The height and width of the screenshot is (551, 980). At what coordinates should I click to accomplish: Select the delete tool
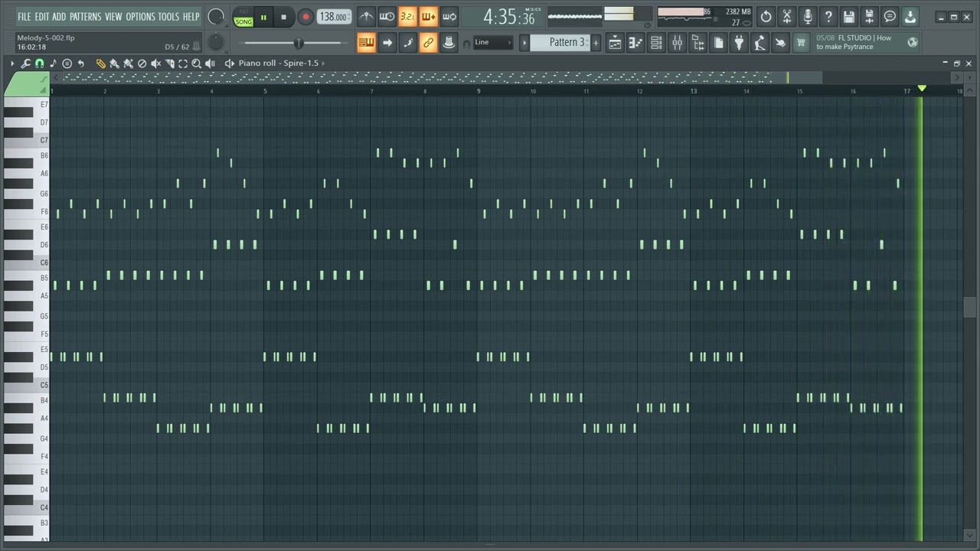(142, 64)
